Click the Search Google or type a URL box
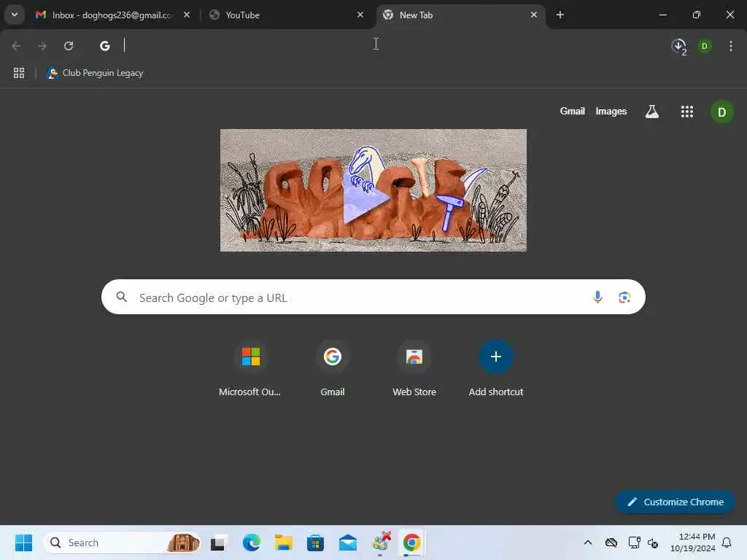The image size is (747, 560). point(373,297)
